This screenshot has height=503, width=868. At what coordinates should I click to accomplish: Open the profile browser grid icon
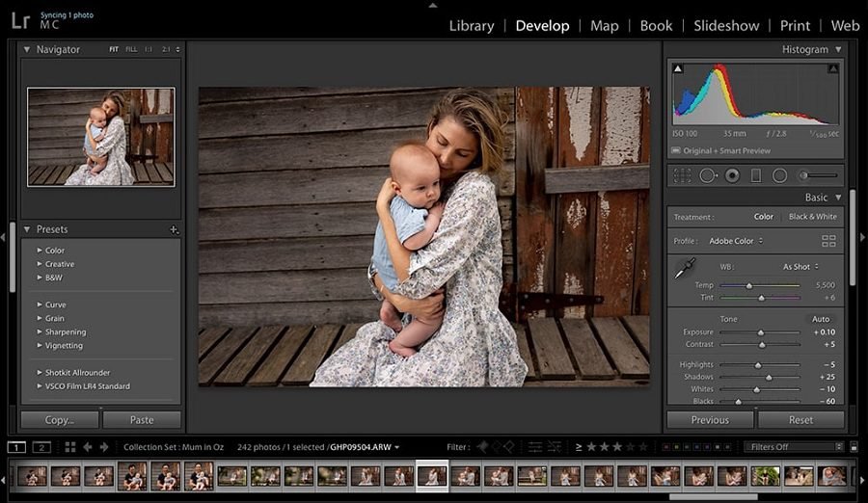(x=828, y=241)
